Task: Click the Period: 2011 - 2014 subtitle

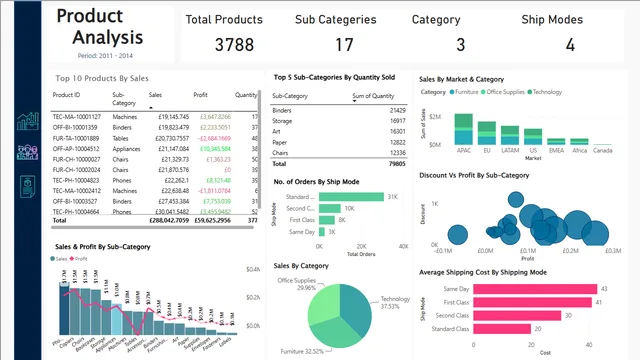Action: point(105,56)
